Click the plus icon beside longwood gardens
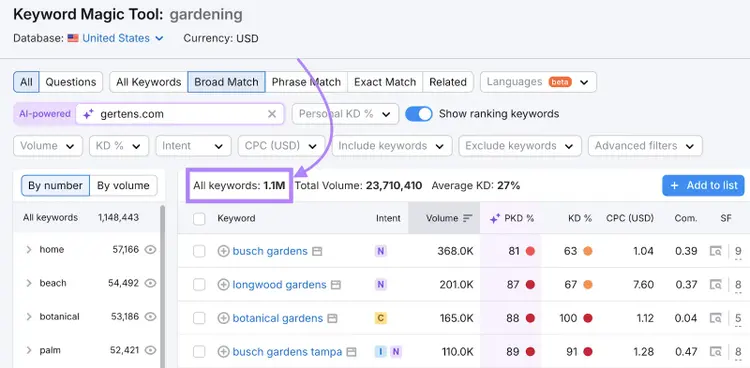The image size is (750, 368). point(223,285)
